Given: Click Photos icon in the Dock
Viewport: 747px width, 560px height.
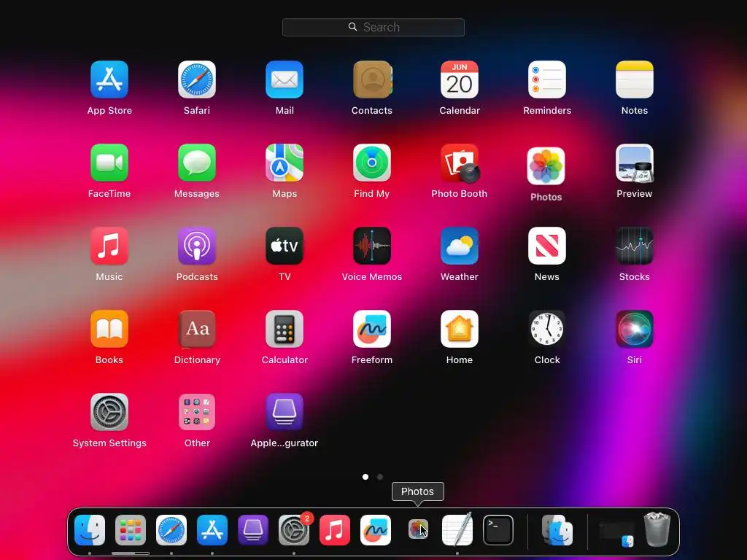Looking at the screenshot, I should pyautogui.click(x=418, y=529).
